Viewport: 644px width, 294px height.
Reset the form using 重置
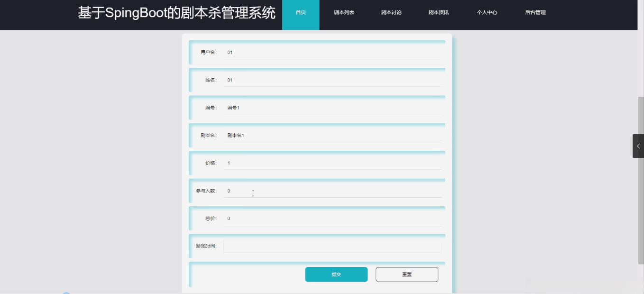406,274
